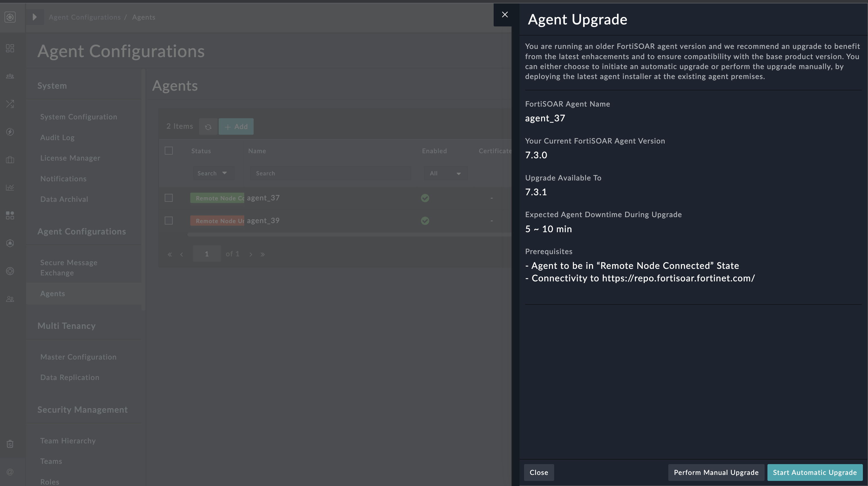
Task: Select the globe icon in the sidebar
Action: 10,271
